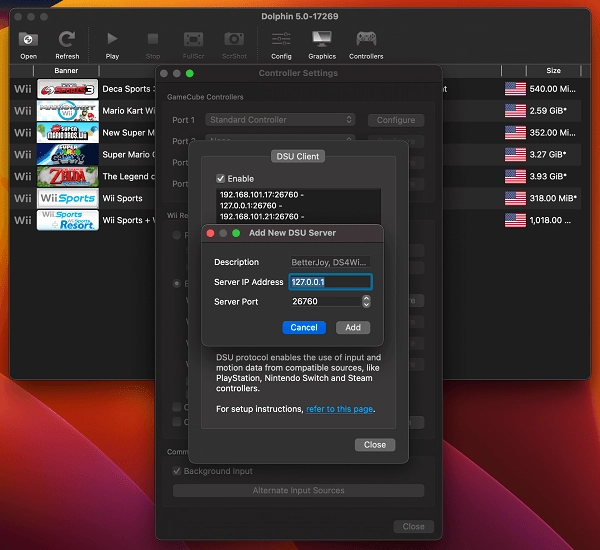Screen dimensions: 600x550
Task: Click the Description text field
Action: (330, 262)
